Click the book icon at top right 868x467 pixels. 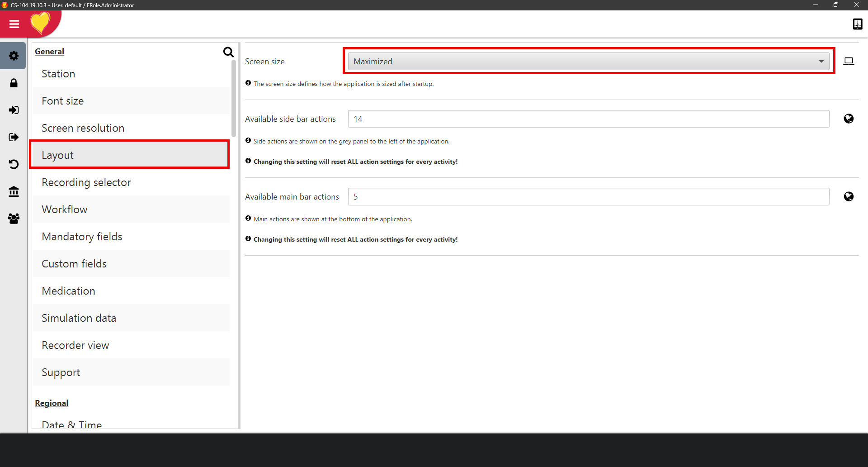click(x=857, y=24)
